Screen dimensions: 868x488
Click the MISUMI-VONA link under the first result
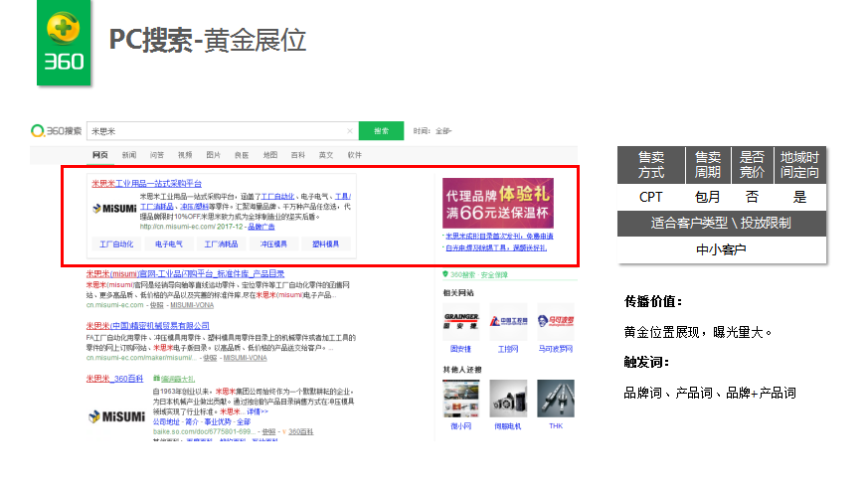[x=192, y=305]
